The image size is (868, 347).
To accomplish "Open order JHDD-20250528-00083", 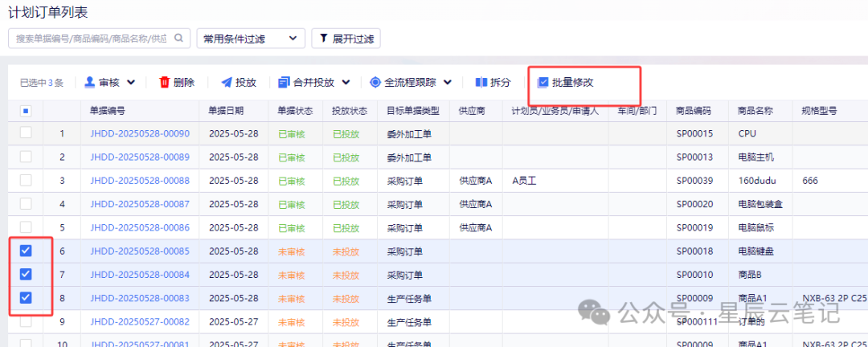I will 140,298.
